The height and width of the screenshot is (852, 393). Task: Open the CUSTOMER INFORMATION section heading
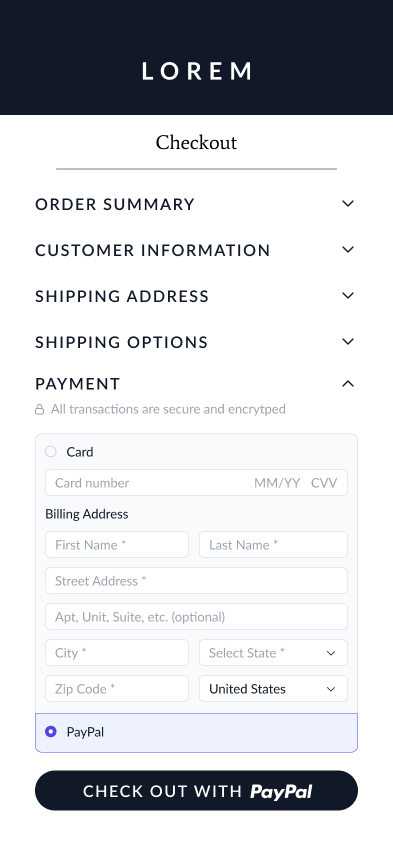pos(153,250)
